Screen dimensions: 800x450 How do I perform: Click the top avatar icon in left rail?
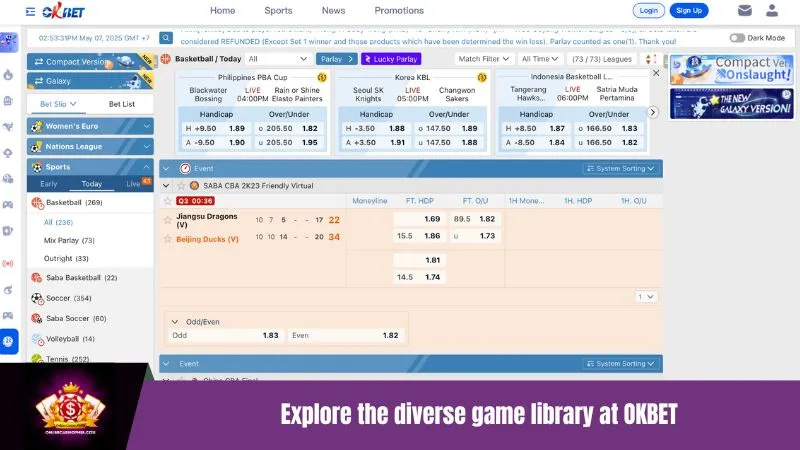(9, 42)
